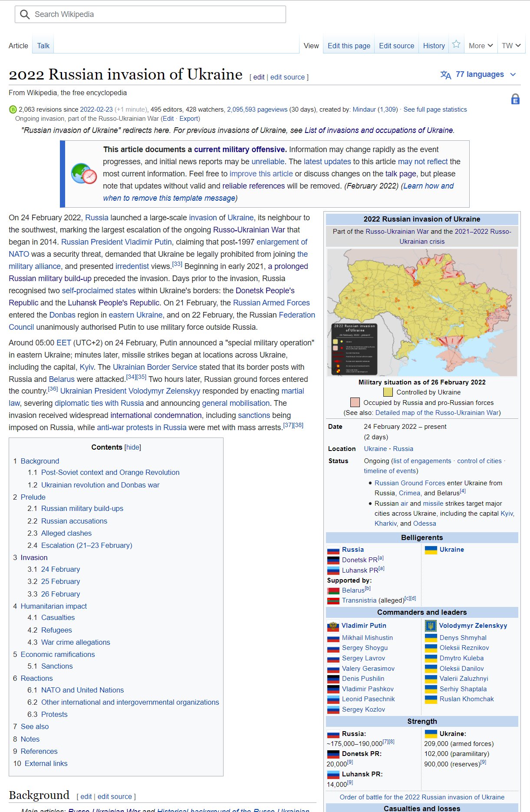Viewport: 530px width, 812px height.
Task: Switch to the Talk tab
Action: pyautogui.click(x=43, y=46)
